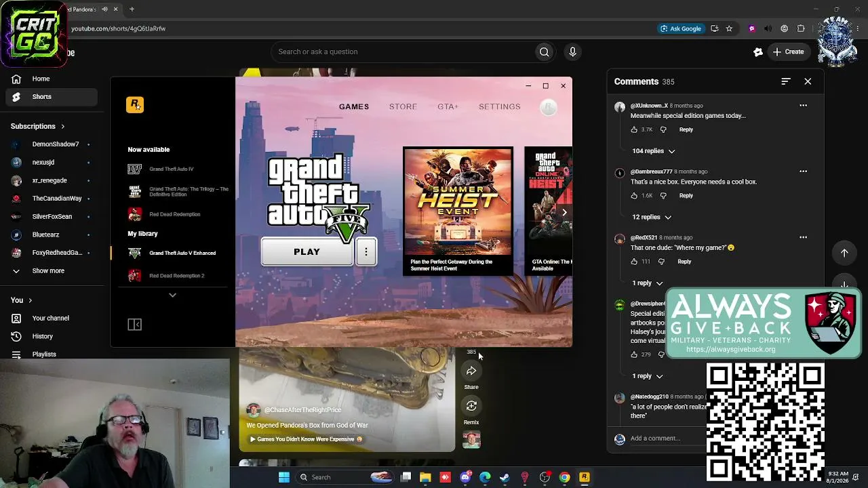Expand 1 reply under @RedX521 comment
Screen dimensions: 868x488
[648, 283]
